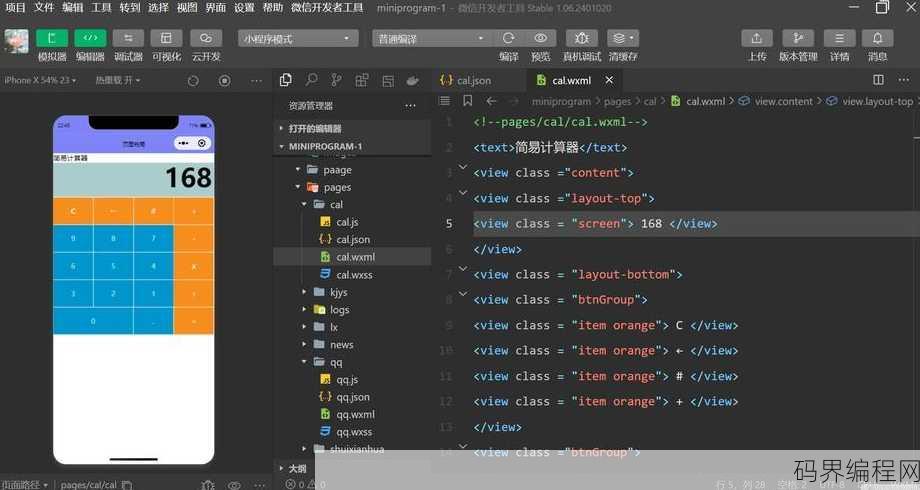Image resolution: width=920 pixels, height=490 pixels.
Task: Open the 微信开发者工具 menu
Action: point(327,8)
